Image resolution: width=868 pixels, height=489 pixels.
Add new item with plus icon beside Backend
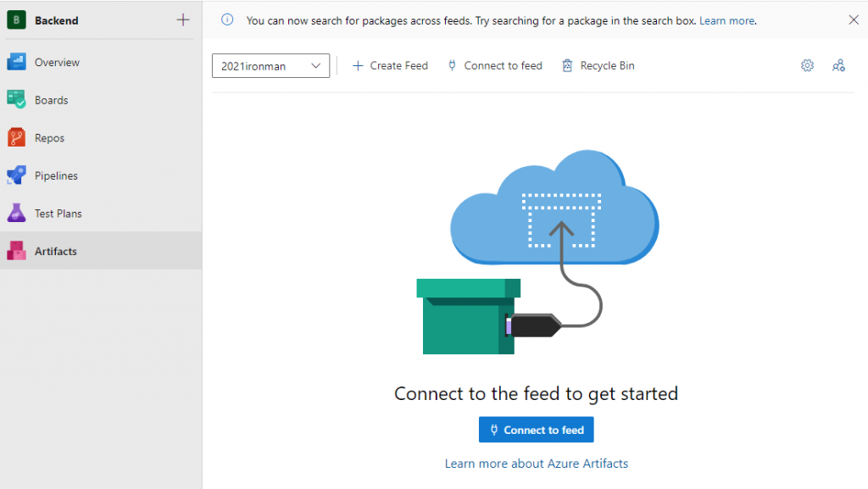pyautogui.click(x=183, y=19)
